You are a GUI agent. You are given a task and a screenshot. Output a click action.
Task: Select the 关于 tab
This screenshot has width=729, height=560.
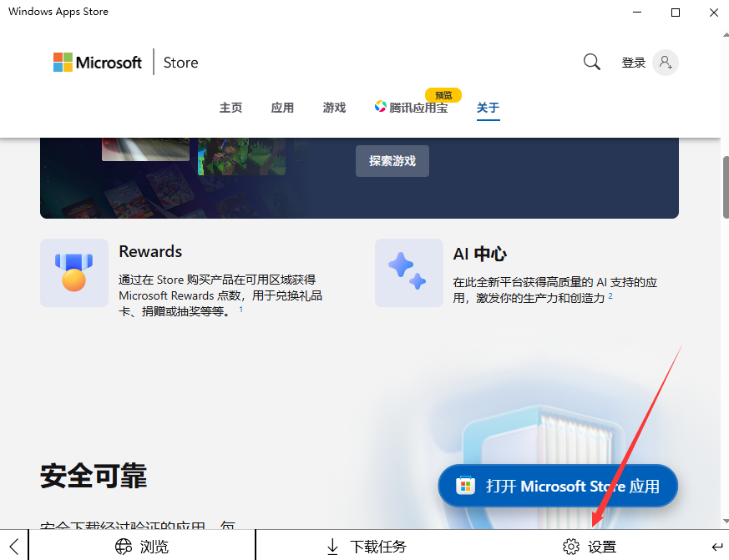pos(489,108)
